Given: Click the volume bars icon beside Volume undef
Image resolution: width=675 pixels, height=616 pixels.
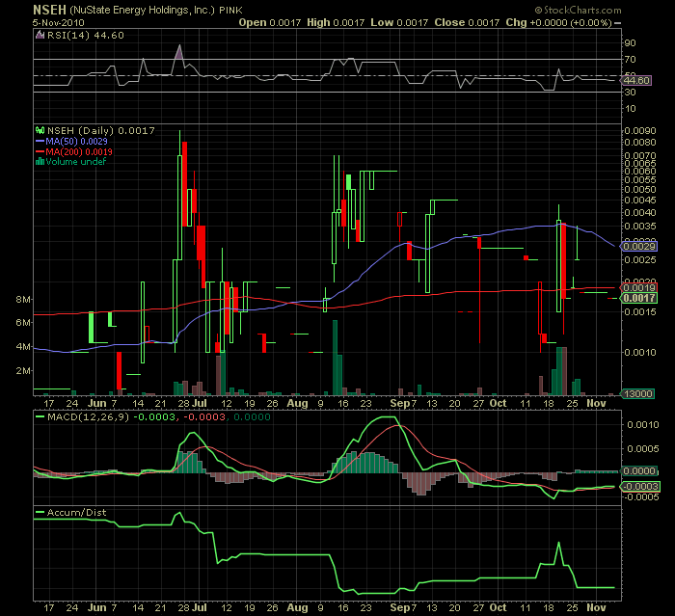Looking at the screenshot, I should (40, 162).
